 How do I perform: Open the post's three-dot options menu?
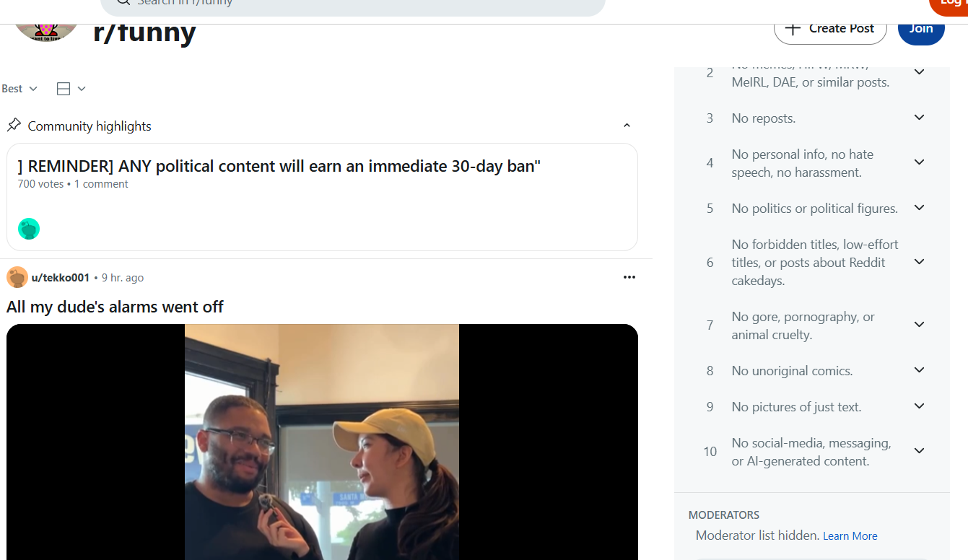629,277
